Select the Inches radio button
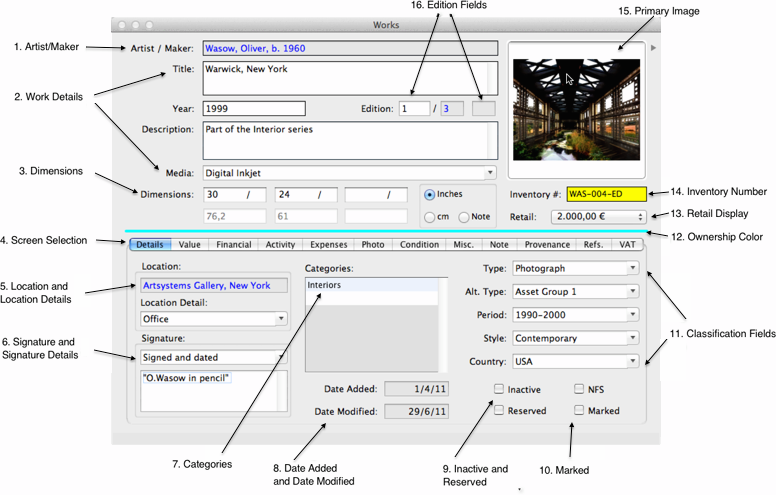This screenshot has width=776, height=495. click(430, 194)
